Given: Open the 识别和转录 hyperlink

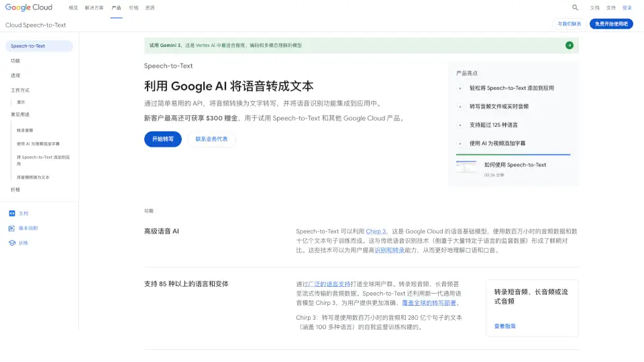Looking at the screenshot, I should (389, 250).
